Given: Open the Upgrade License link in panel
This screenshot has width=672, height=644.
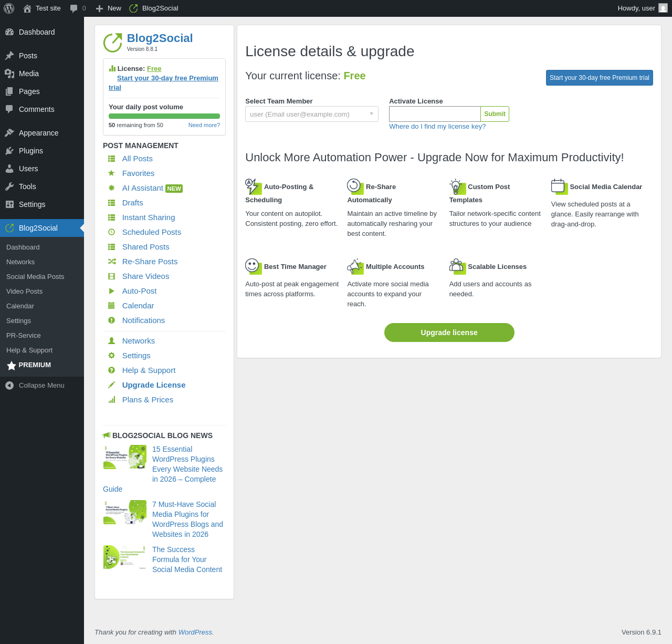Looking at the screenshot, I should 154,385.
